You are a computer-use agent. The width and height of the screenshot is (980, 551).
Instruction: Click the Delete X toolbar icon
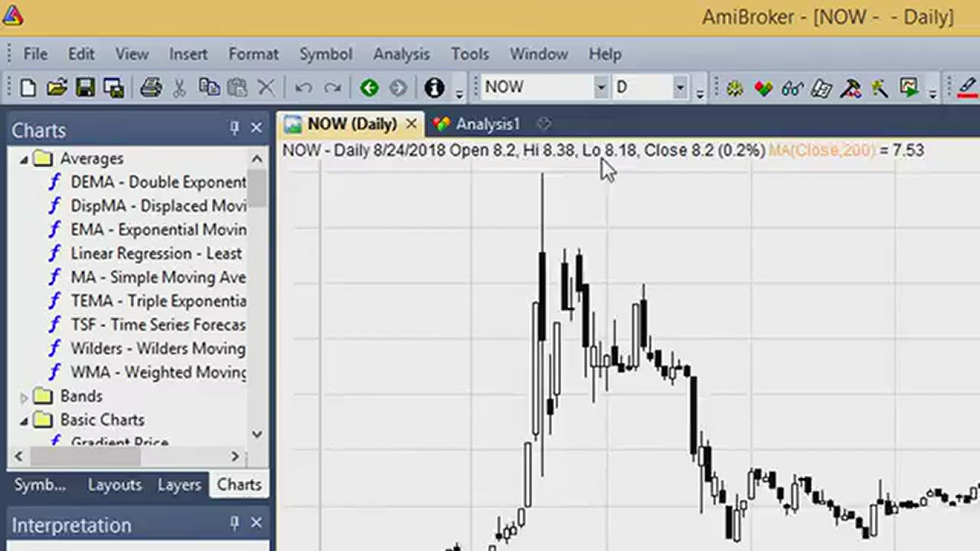[266, 88]
